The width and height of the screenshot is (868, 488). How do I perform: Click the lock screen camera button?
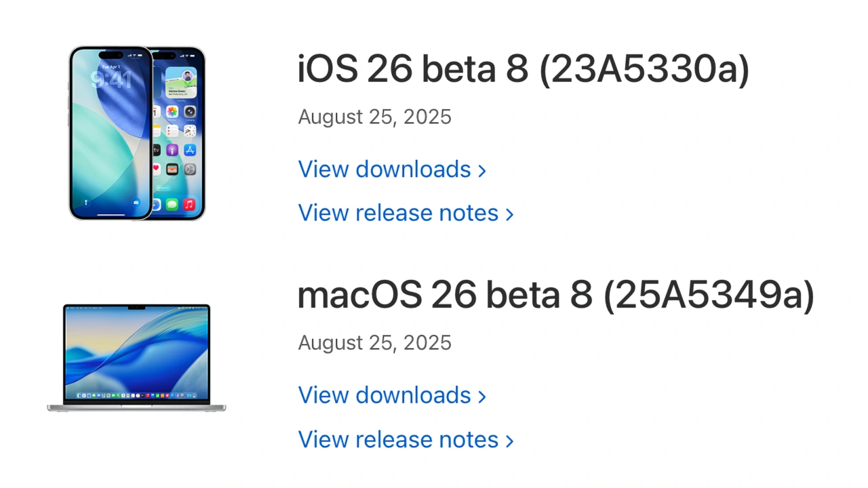(x=136, y=202)
